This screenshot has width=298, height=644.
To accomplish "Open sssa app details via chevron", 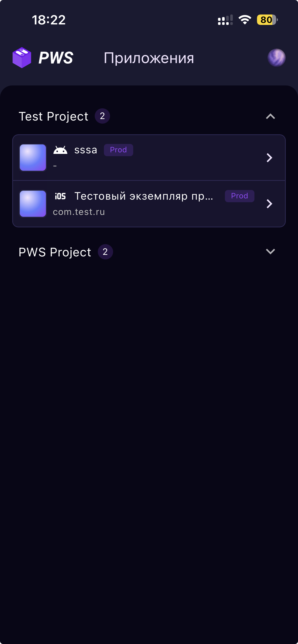I will [269, 158].
